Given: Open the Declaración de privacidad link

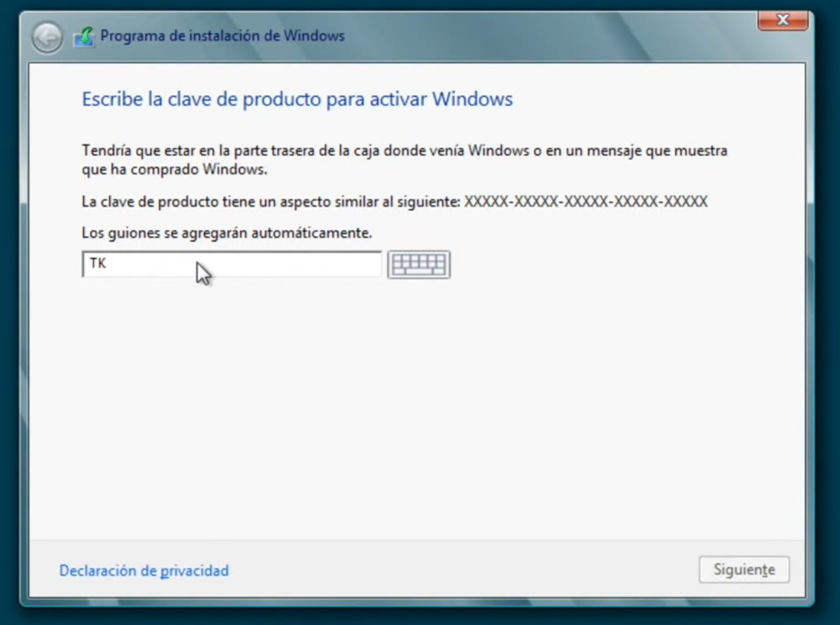Looking at the screenshot, I should (144, 571).
